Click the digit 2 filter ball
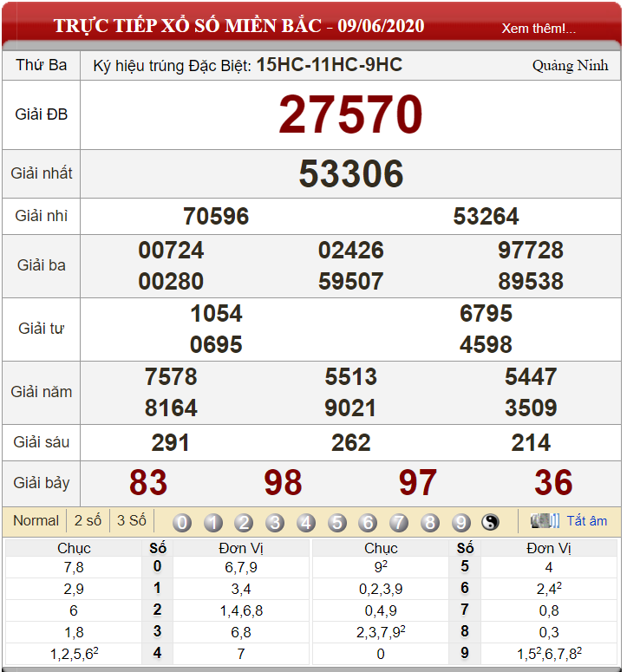 click(x=244, y=523)
